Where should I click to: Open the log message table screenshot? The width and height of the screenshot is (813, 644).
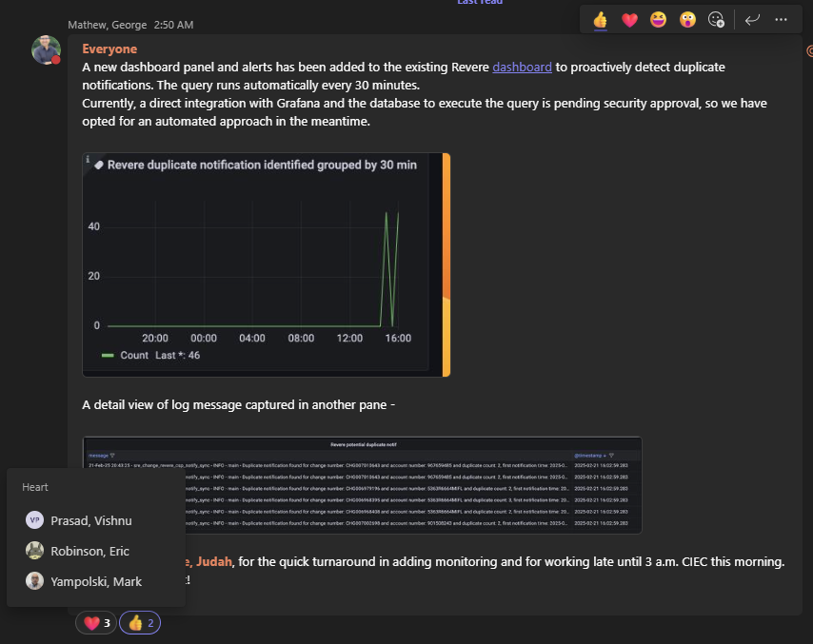[x=362, y=485]
